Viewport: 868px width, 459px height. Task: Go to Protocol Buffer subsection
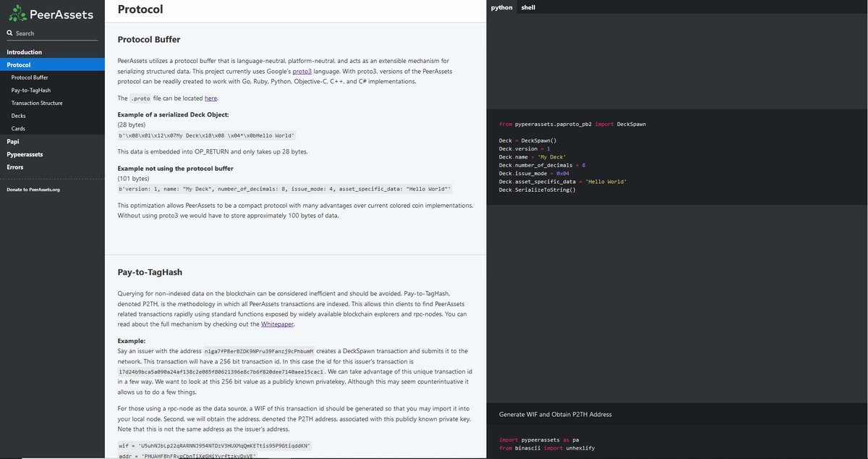30,77
